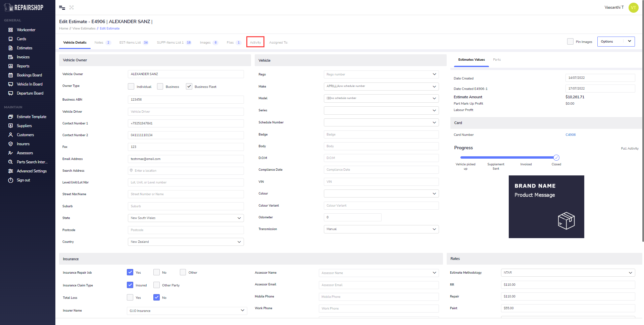This screenshot has width=644, height=325.
Task: Click the Sign out power icon
Action: pyautogui.click(x=10, y=180)
